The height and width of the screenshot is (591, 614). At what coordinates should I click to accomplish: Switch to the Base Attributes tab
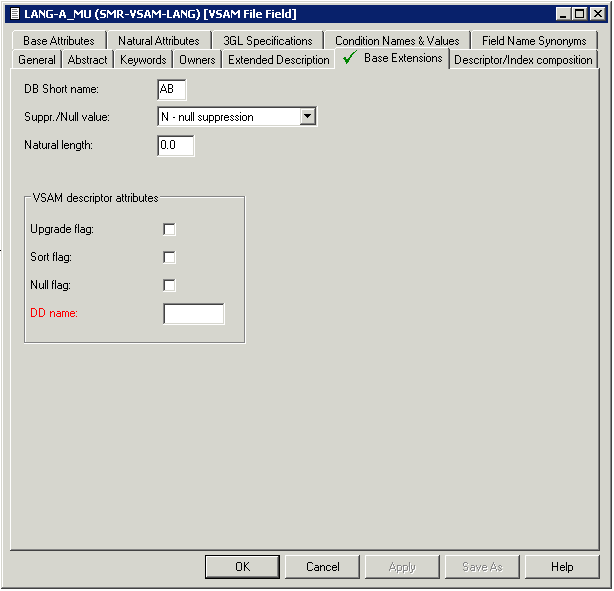[x=59, y=41]
